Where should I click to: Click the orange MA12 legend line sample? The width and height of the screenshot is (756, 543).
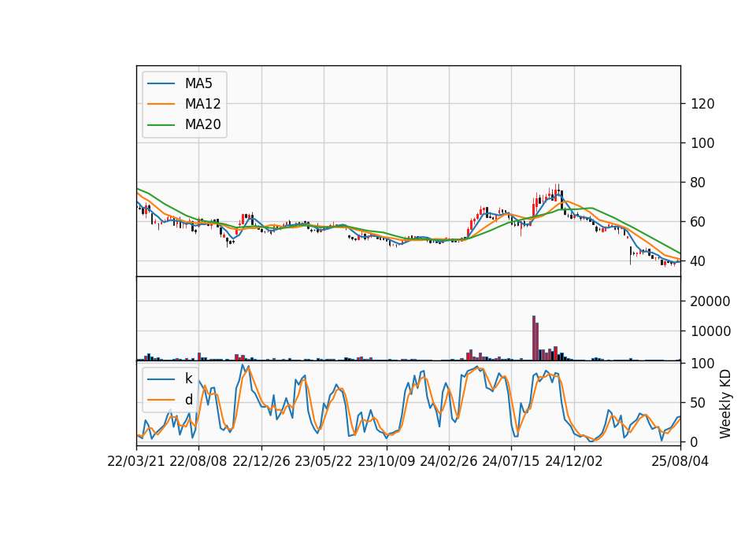tap(161, 104)
